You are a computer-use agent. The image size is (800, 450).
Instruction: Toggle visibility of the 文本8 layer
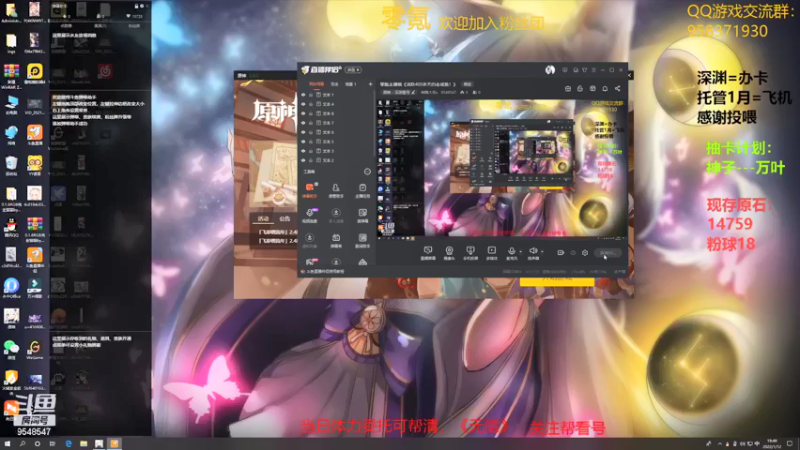303,113
